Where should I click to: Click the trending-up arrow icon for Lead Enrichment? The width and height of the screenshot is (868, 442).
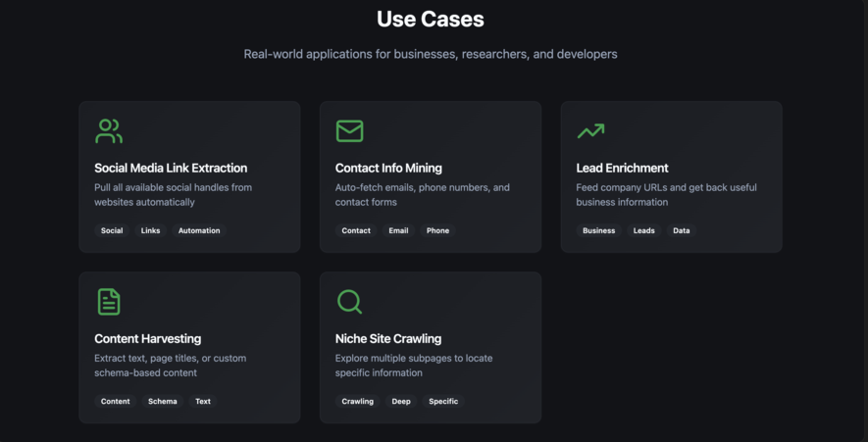[590, 130]
